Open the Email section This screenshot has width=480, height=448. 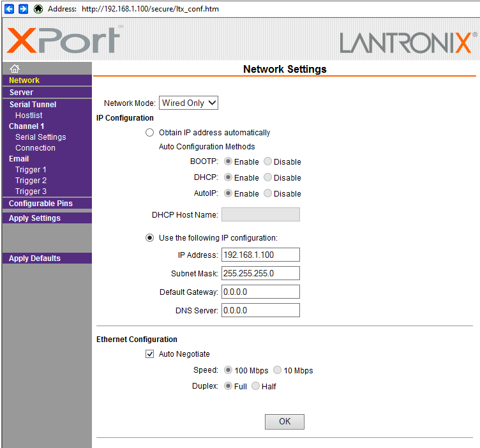click(x=19, y=159)
